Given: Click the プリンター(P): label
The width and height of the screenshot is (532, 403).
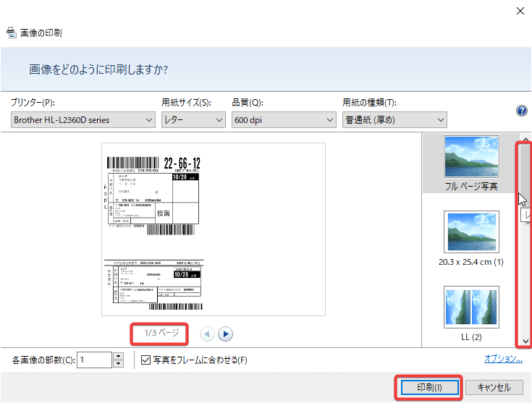Looking at the screenshot, I should pos(33,102).
